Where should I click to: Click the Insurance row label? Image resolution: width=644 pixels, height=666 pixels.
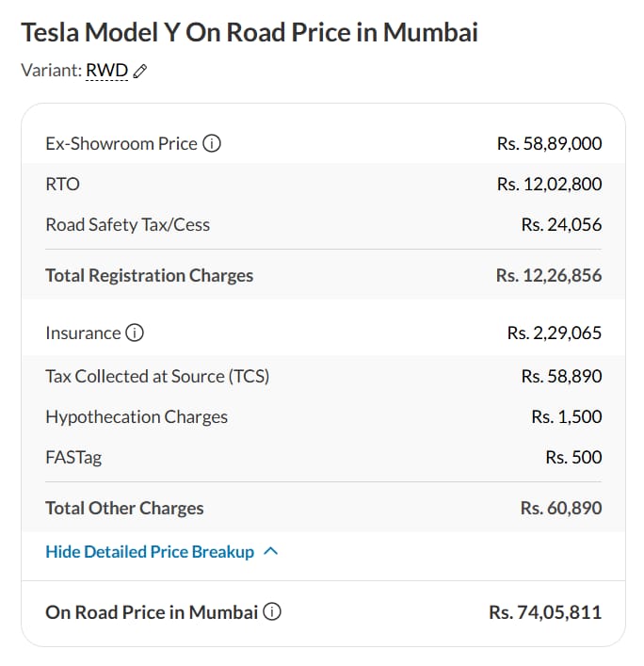83,333
